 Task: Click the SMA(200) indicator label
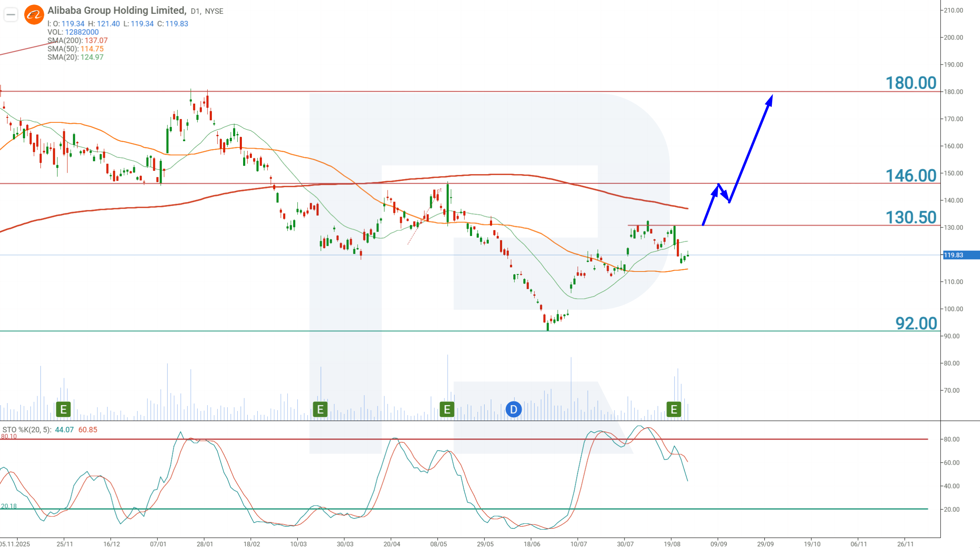pos(77,40)
